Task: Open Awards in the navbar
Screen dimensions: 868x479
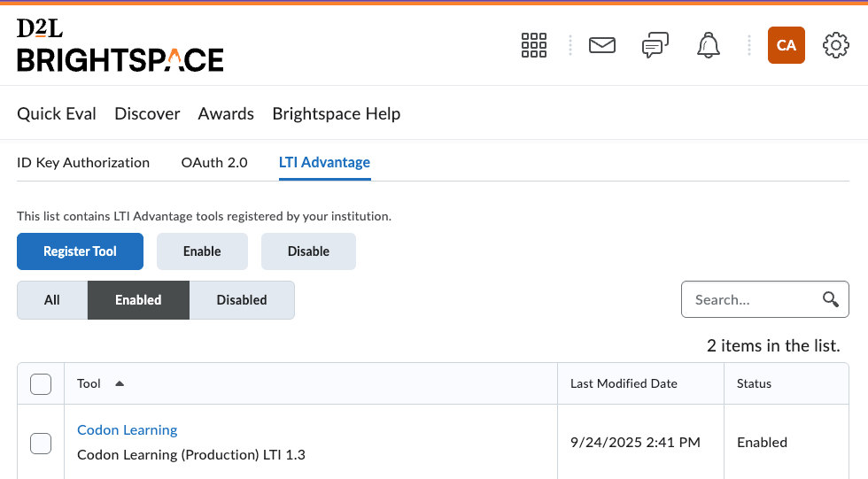Action: [226, 113]
